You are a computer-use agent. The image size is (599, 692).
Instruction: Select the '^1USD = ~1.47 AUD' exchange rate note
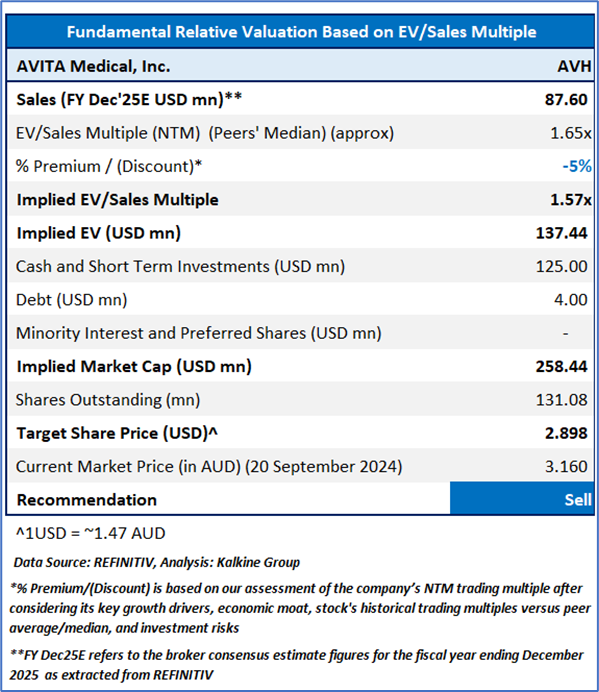(90, 533)
